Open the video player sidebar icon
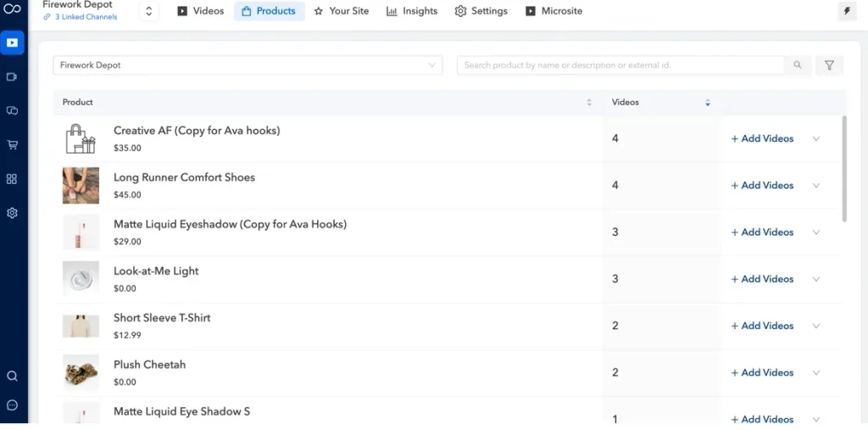The width and height of the screenshot is (868, 430). (x=12, y=42)
